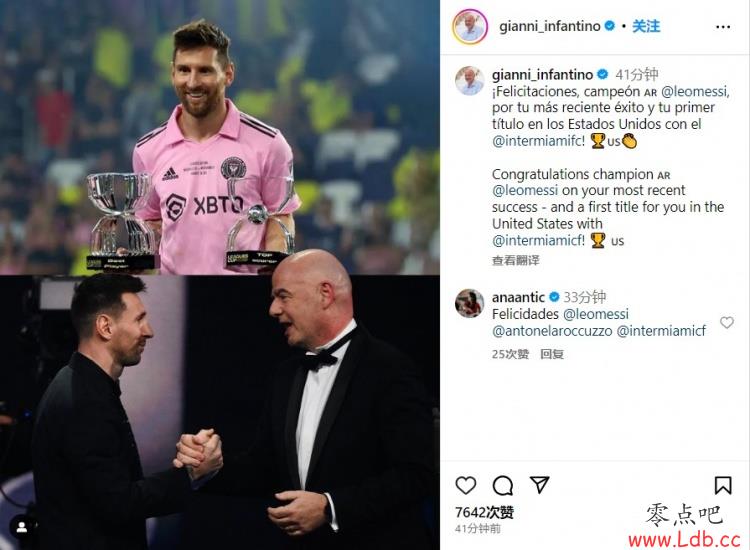Open anaantic's profile avatar

pos(469,303)
